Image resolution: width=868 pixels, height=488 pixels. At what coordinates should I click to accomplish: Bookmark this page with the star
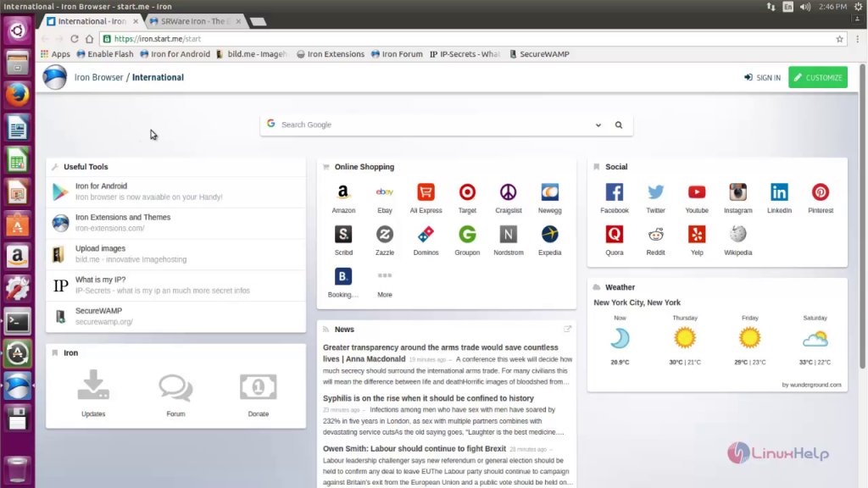[x=839, y=39]
